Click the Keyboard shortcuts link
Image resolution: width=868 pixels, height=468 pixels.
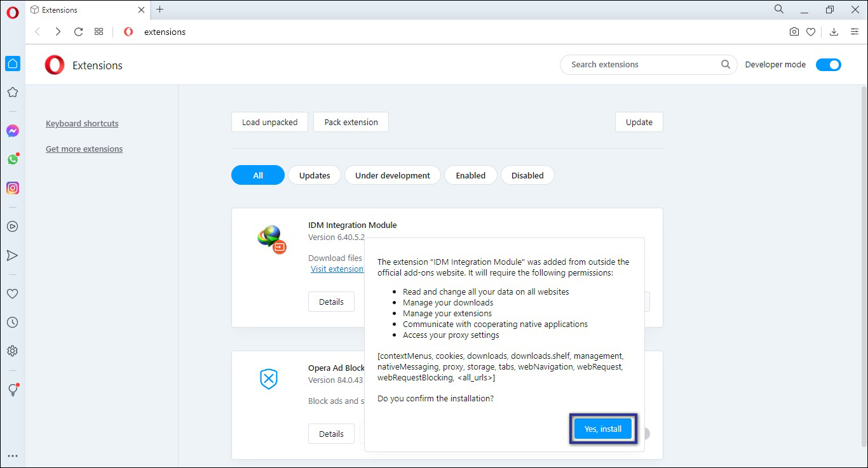[82, 123]
